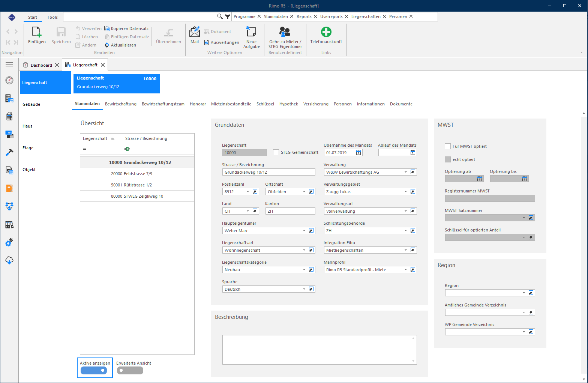Toggle Aktive anzeigen switch
The width and height of the screenshot is (588, 383).
tap(94, 370)
